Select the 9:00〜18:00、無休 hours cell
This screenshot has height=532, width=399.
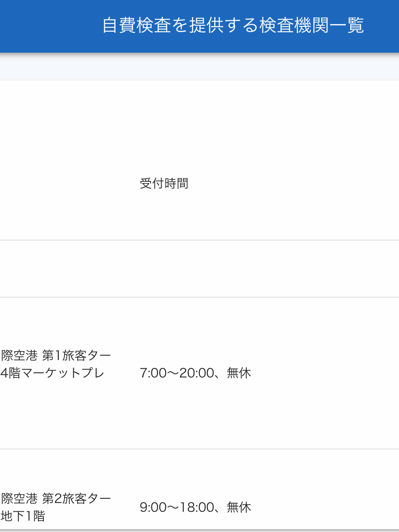[195, 507]
